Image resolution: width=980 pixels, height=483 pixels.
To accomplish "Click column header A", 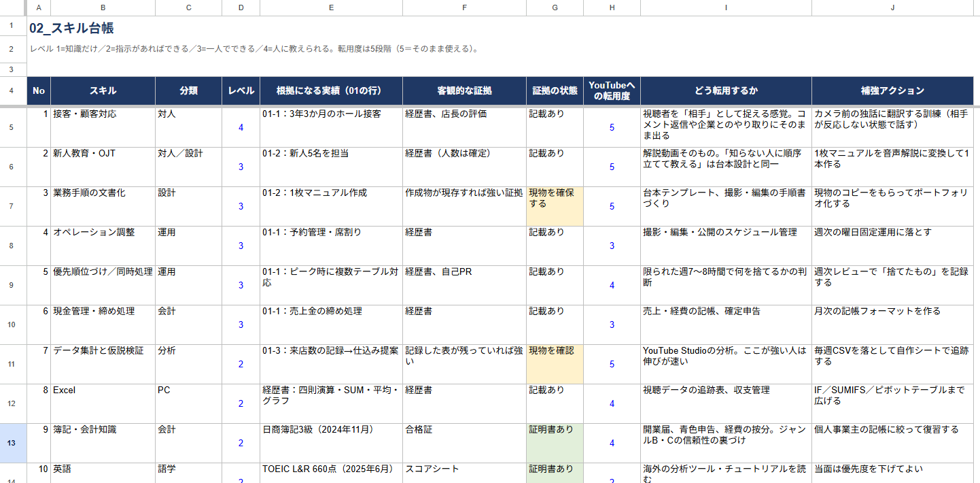I will pos(39,7).
